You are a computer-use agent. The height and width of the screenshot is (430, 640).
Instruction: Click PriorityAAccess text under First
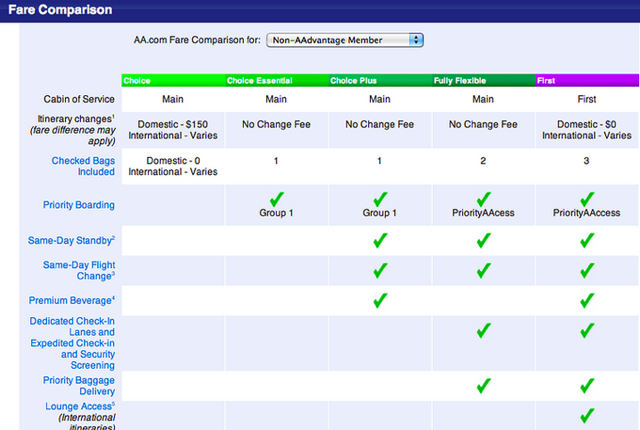click(587, 213)
